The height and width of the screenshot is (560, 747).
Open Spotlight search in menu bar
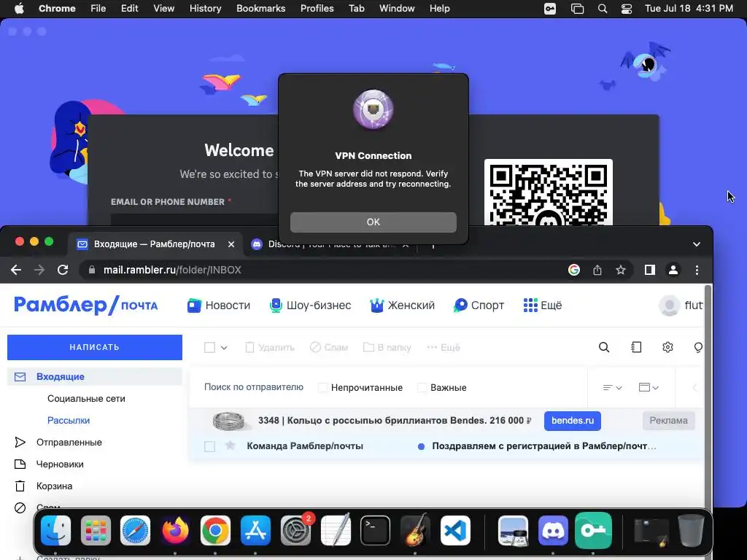tap(602, 9)
